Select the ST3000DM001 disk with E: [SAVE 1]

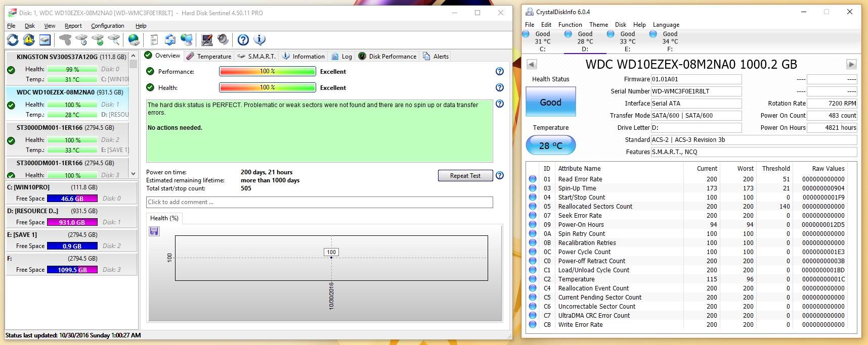click(x=67, y=138)
